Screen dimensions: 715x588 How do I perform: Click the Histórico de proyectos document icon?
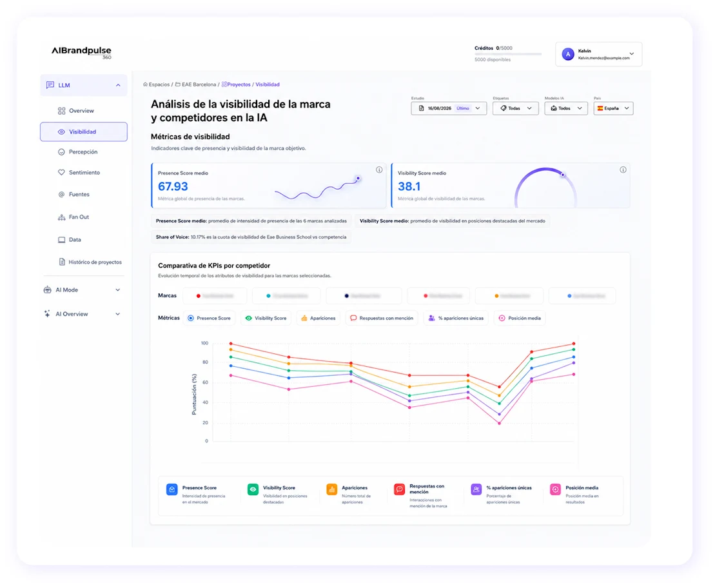coord(61,262)
